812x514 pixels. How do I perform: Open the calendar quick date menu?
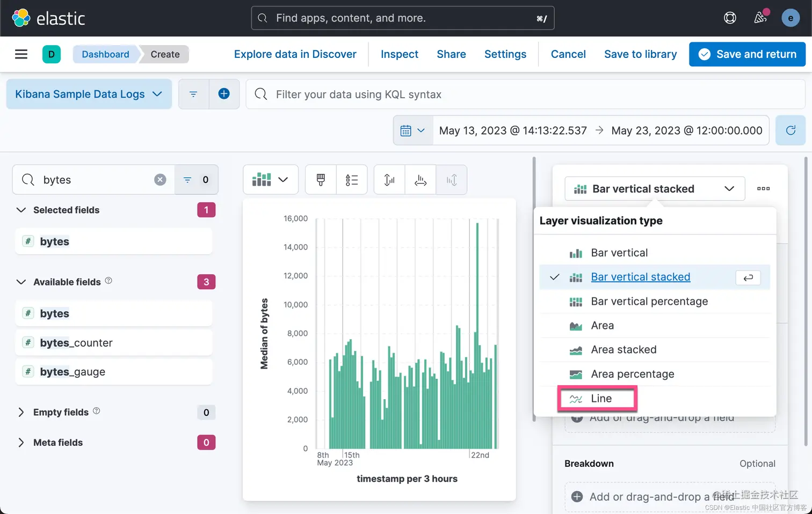412,130
